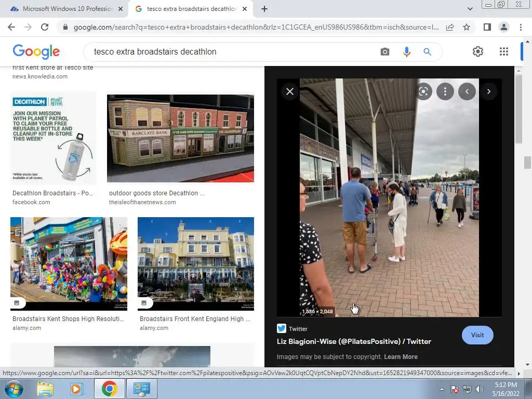Bookmark this page with the star

[467, 27]
